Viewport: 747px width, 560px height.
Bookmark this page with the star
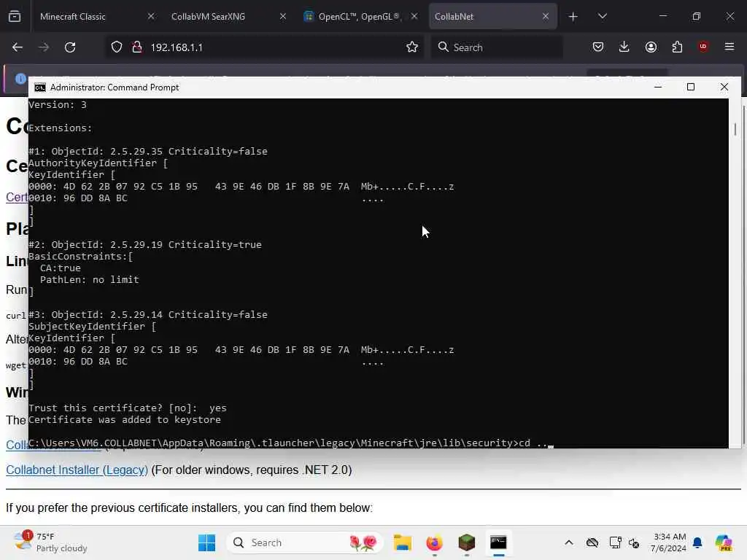click(x=412, y=47)
